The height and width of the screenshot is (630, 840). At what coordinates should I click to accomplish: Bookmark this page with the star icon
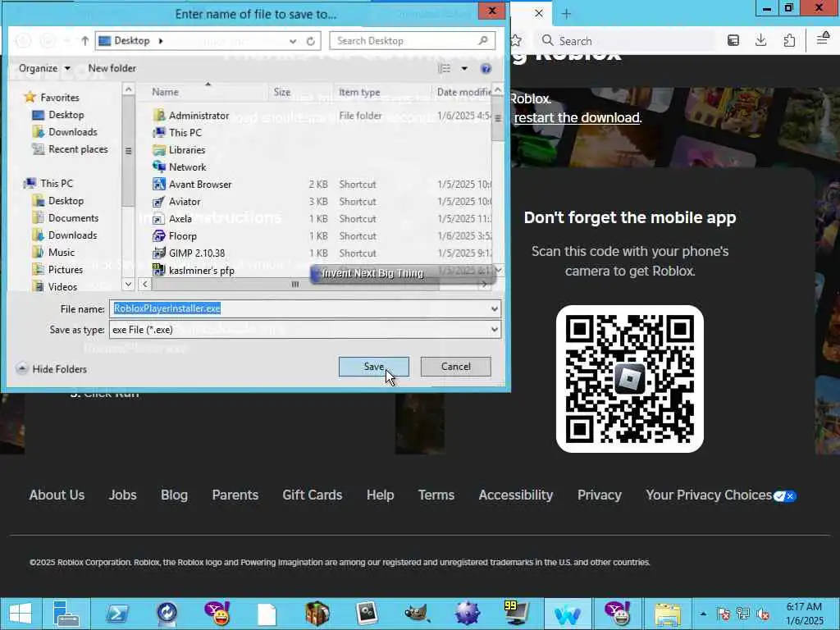[515, 41]
